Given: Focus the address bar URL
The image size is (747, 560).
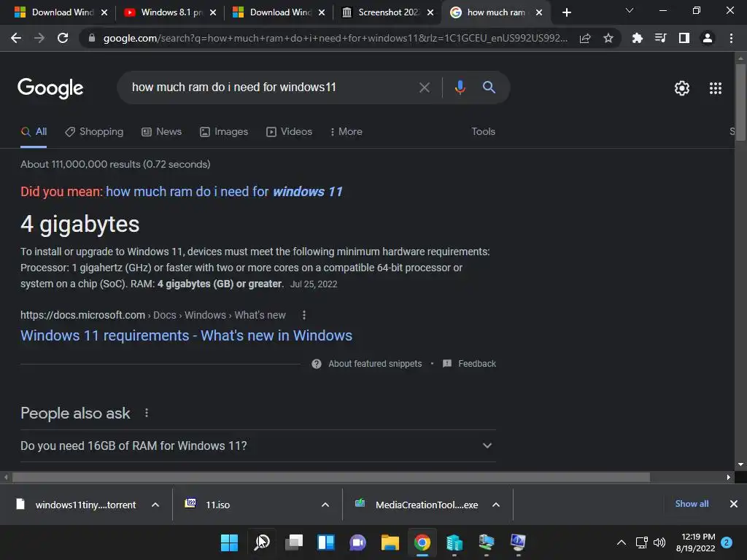Looking at the screenshot, I should (336, 38).
